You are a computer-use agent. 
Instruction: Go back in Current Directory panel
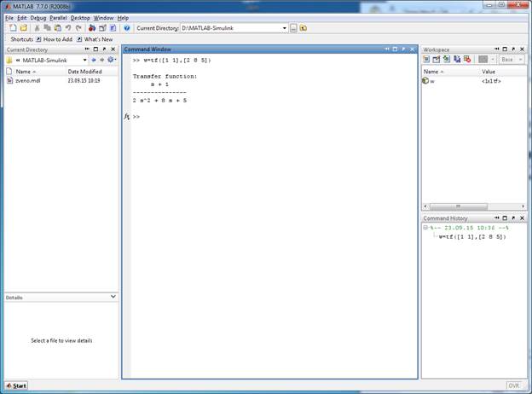(94, 60)
